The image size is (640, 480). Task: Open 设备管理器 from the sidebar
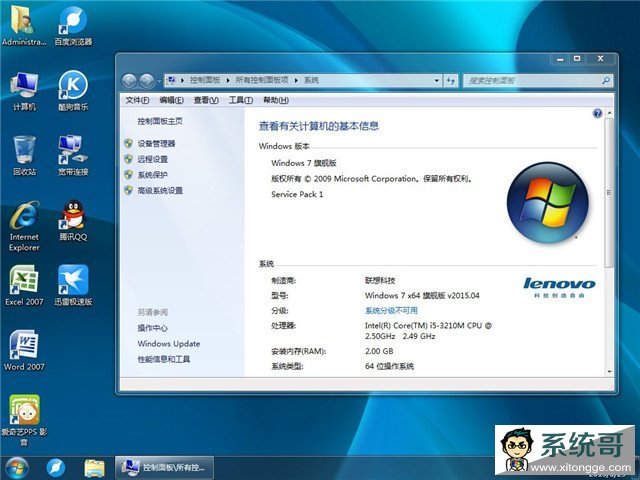click(x=156, y=144)
